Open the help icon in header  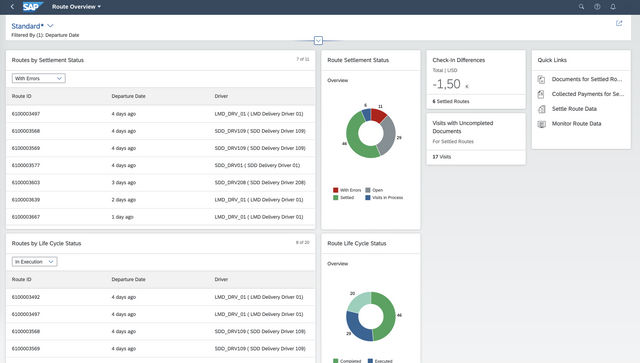coord(597,7)
